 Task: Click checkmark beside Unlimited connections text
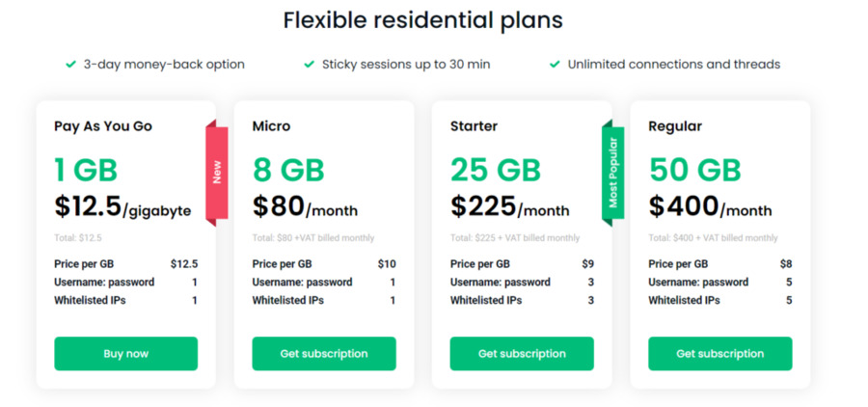[x=555, y=65]
